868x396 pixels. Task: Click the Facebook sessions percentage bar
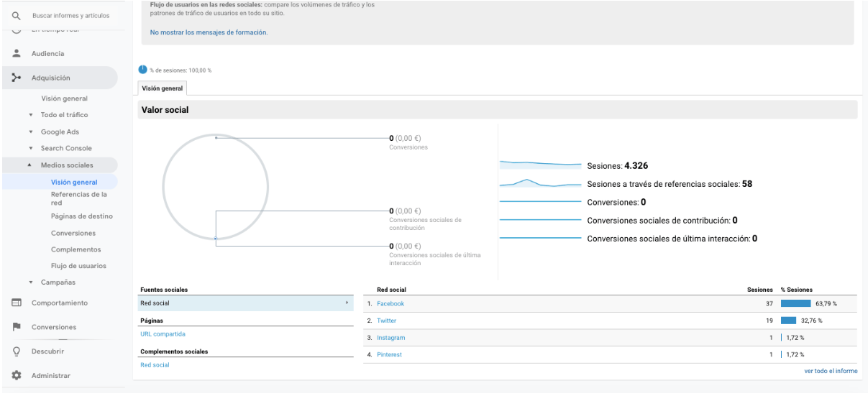pos(795,303)
